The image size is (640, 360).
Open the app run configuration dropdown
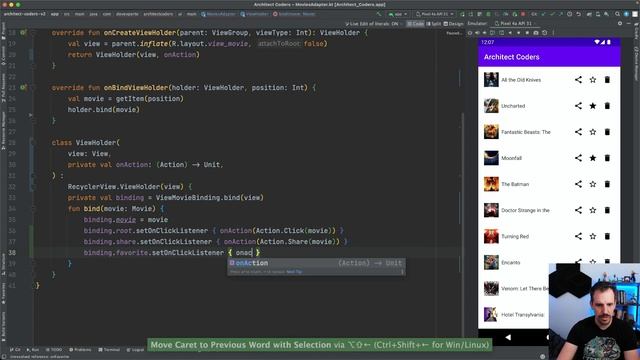pyautogui.click(x=398, y=14)
